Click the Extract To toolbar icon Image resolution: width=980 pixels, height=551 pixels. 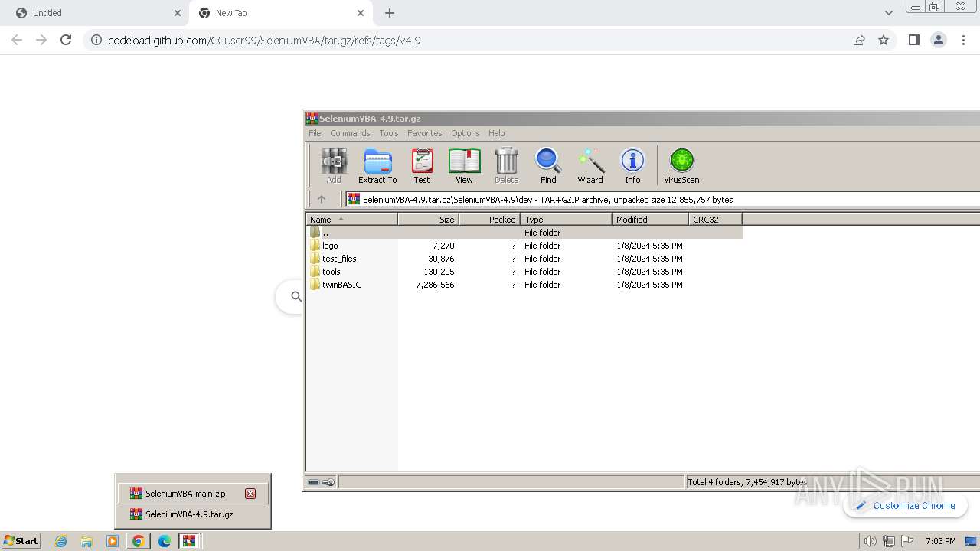click(x=377, y=166)
